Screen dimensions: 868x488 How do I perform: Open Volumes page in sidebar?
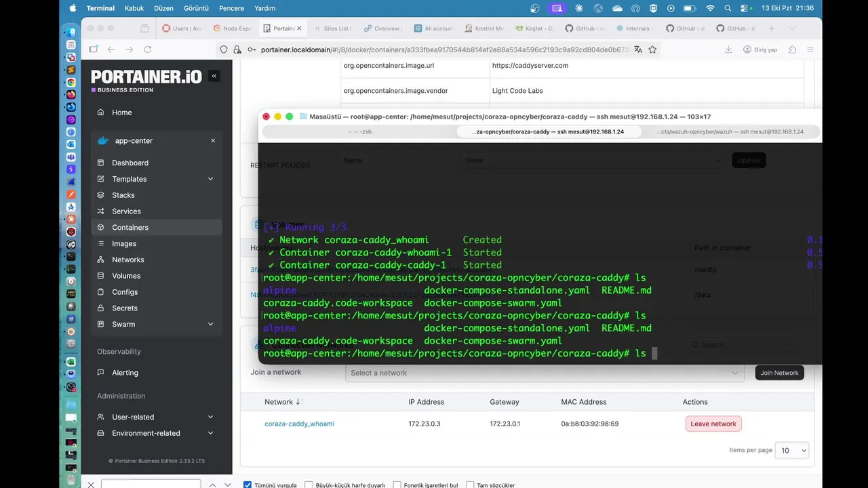(x=125, y=276)
